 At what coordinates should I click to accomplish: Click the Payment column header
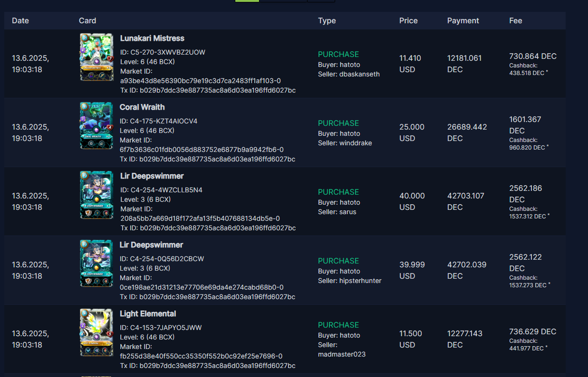(463, 20)
